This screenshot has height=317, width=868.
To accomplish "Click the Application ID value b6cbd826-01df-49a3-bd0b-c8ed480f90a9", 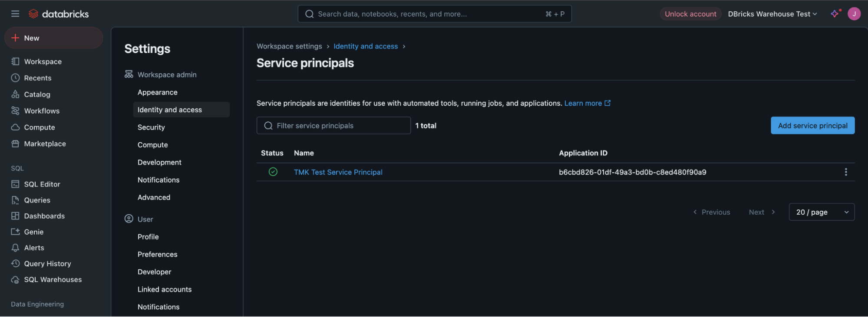I will coord(632,172).
